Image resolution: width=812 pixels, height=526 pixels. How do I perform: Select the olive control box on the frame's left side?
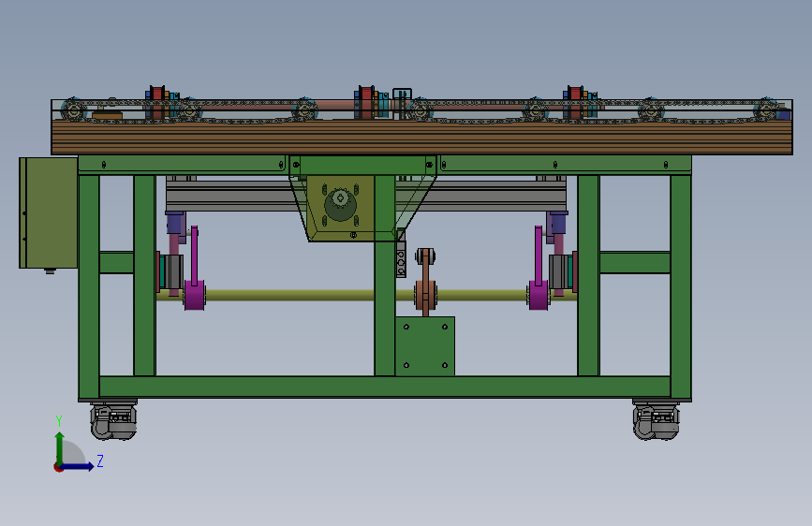click(48, 212)
